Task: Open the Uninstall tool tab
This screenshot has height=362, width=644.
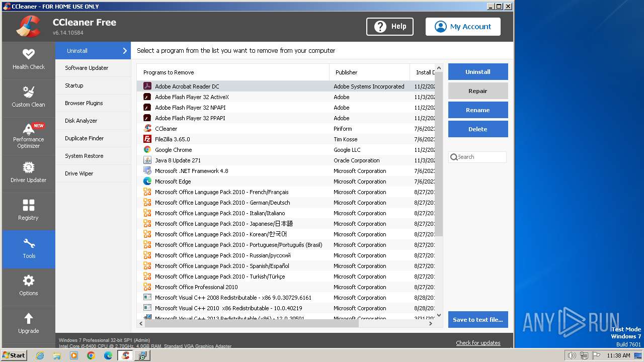Action: click(x=93, y=51)
